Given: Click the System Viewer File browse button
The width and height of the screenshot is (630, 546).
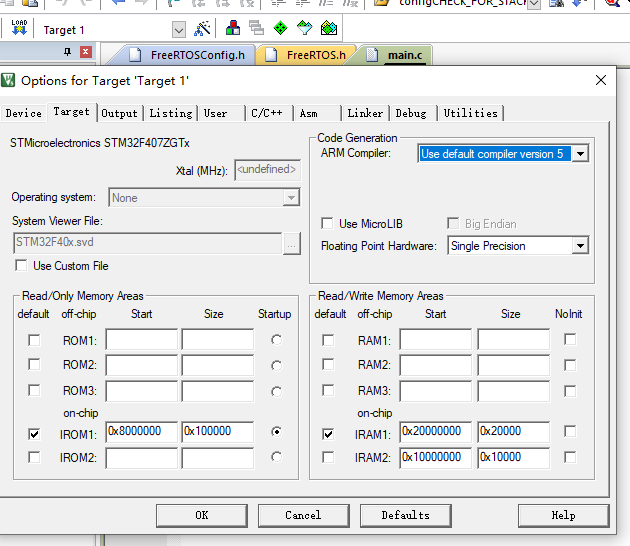Looking at the screenshot, I should (292, 243).
